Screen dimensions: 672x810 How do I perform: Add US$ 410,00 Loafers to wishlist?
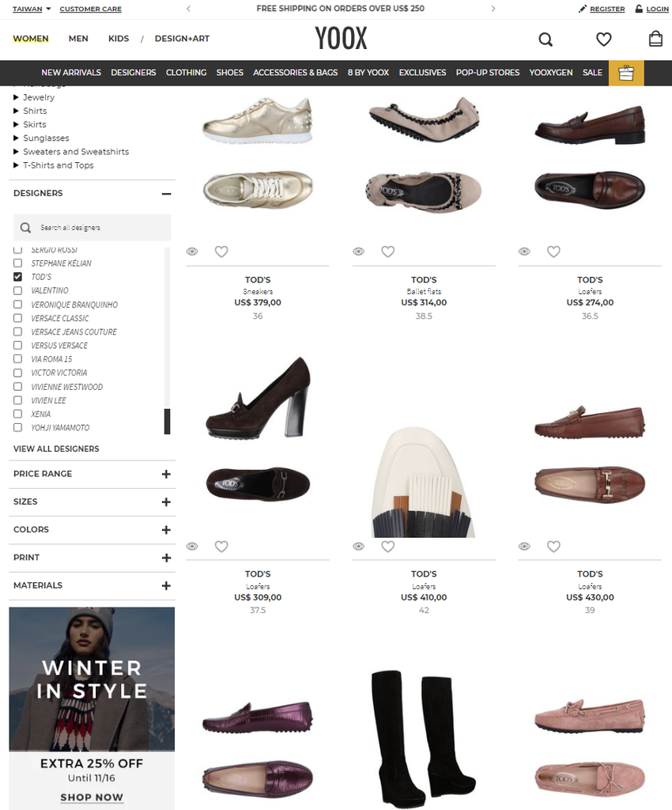387,547
